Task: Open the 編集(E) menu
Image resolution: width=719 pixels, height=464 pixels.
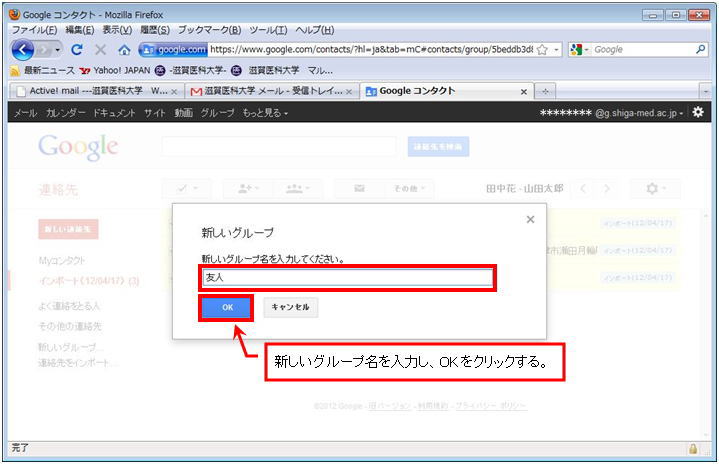Action: coord(79,30)
